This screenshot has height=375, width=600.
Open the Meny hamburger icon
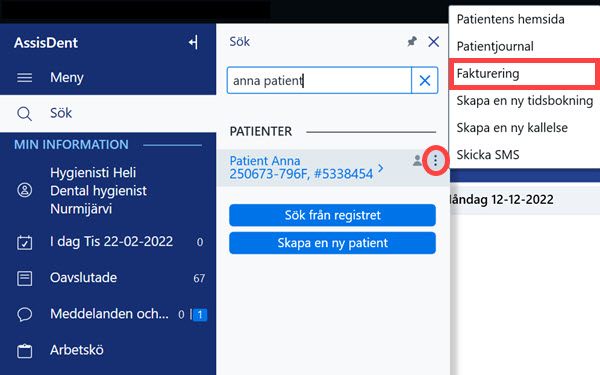pyautogui.click(x=24, y=78)
